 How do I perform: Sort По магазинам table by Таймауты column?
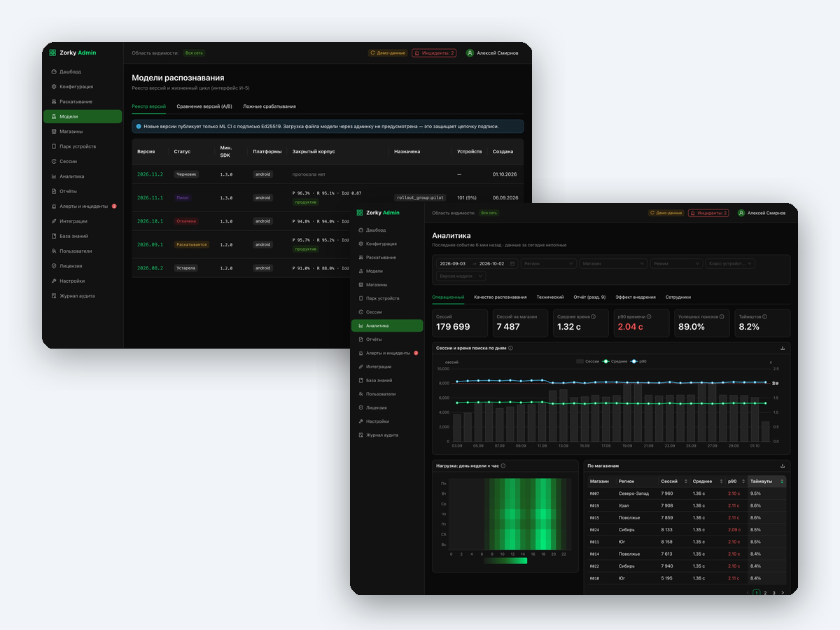(x=766, y=482)
